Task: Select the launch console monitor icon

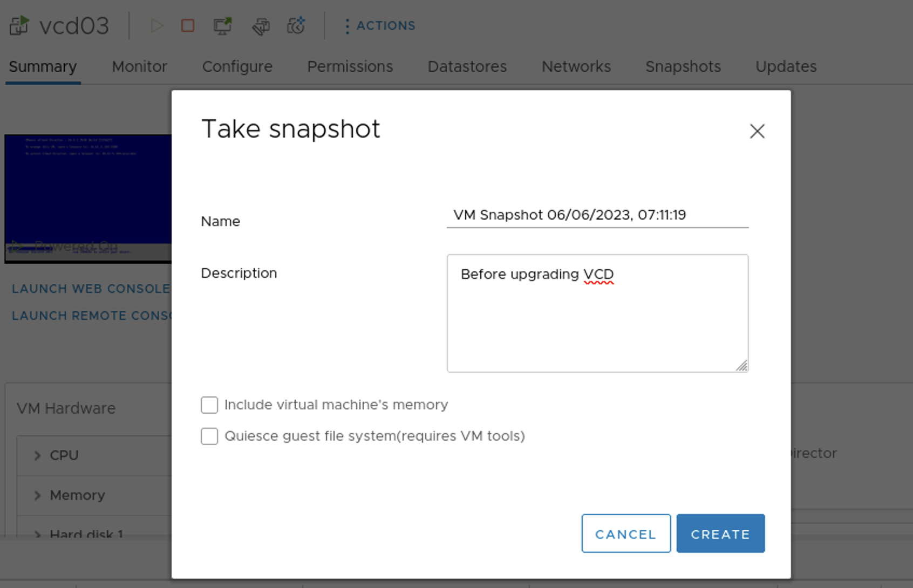Action: click(223, 25)
